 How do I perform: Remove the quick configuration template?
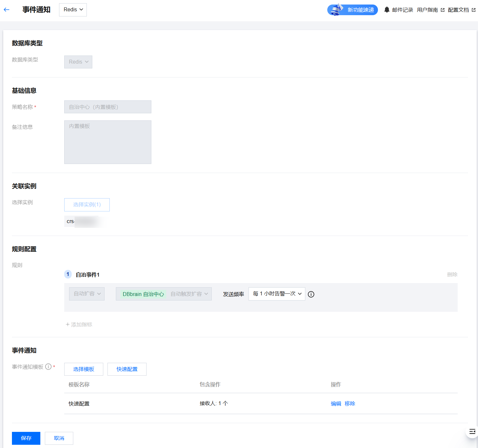(x=350, y=403)
